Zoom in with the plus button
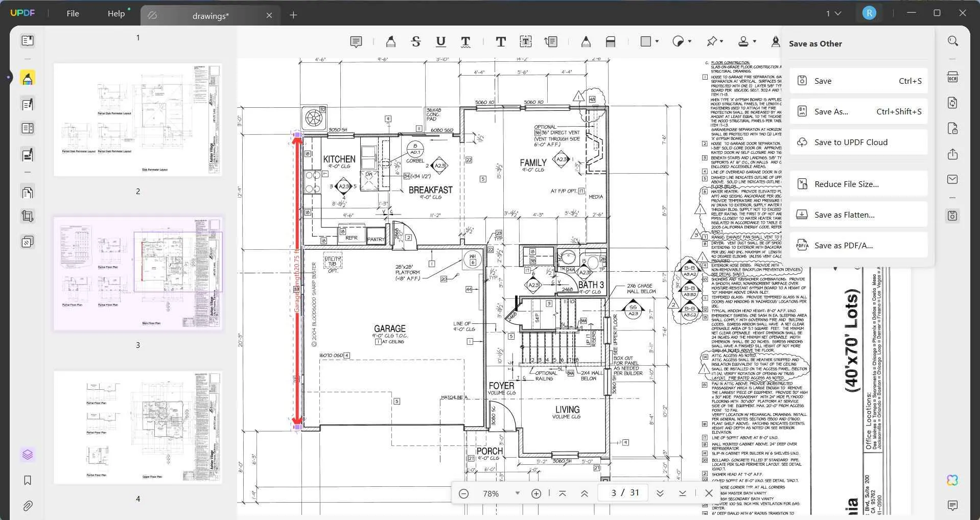Screen dimensions: 980x520 (x=536, y=493)
